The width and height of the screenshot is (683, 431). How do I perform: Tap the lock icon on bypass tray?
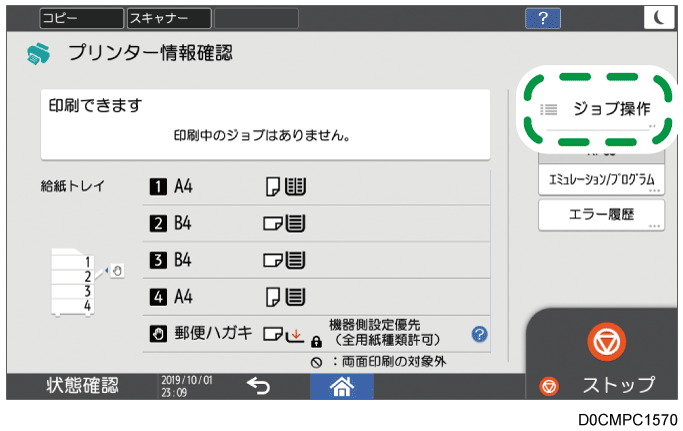pos(316,342)
